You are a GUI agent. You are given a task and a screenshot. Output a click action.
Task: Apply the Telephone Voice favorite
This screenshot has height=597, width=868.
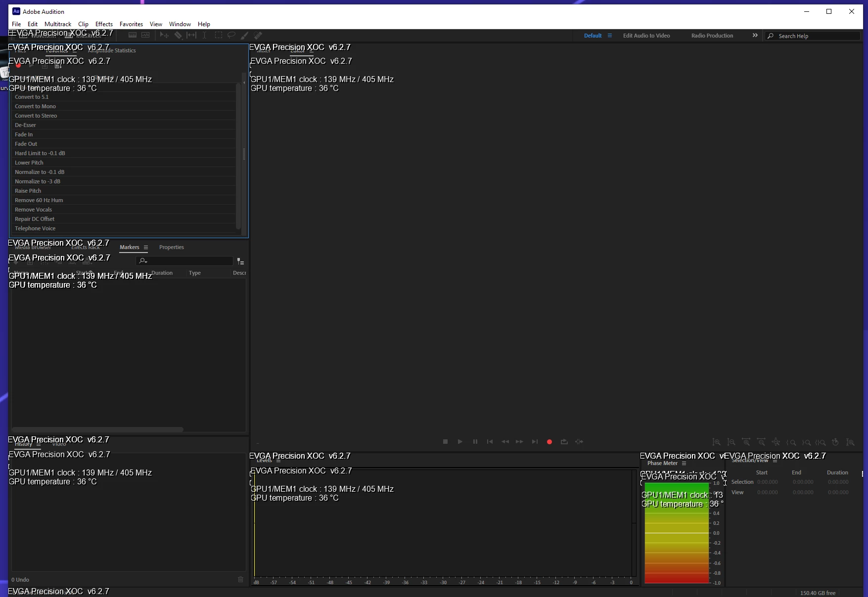124,228
